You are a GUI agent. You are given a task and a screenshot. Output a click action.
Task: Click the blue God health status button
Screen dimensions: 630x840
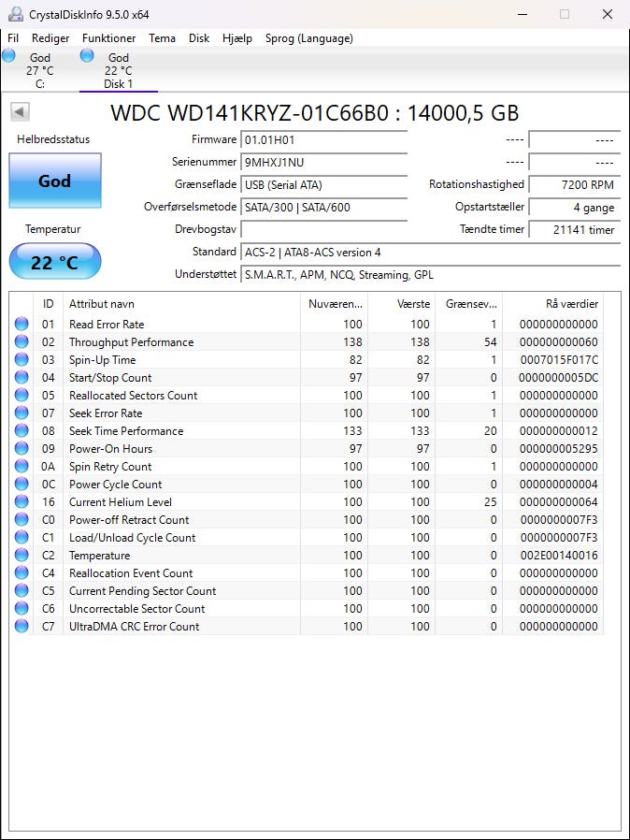click(x=55, y=181)
